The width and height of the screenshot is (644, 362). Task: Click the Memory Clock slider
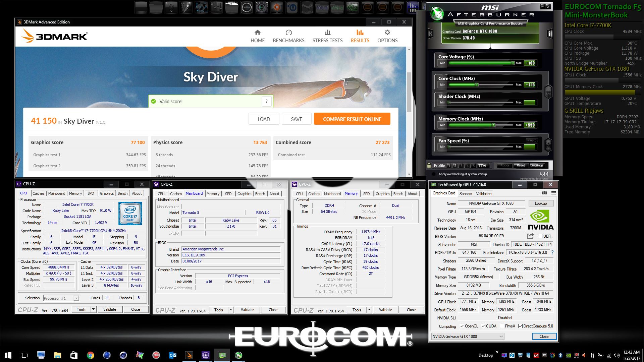(481, 125)
